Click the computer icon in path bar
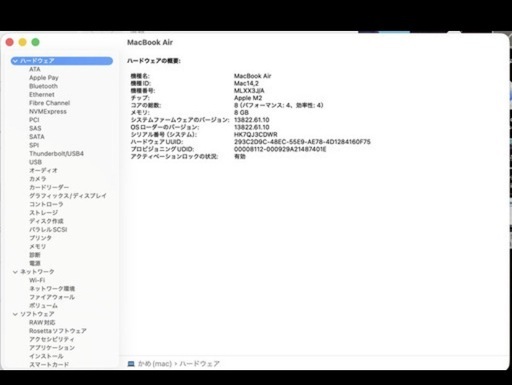The height and width of the screenshot is (385, 512). pyautogui.click(x=131, y=364)
